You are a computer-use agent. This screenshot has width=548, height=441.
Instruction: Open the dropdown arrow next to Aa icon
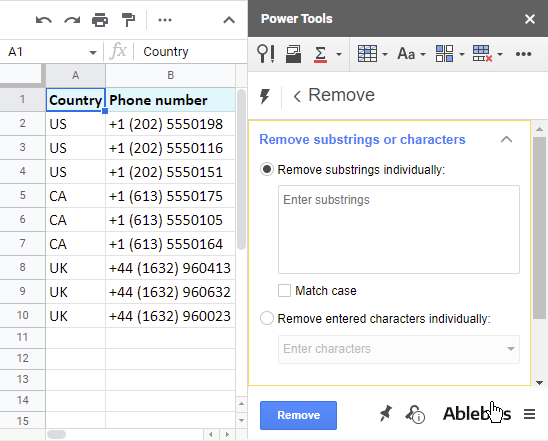click(423, 54)
